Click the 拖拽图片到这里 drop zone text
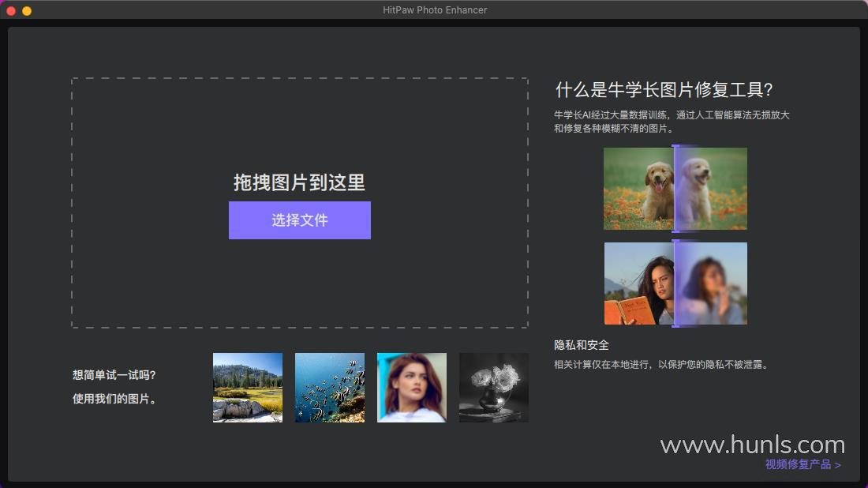 pos(299,182)
